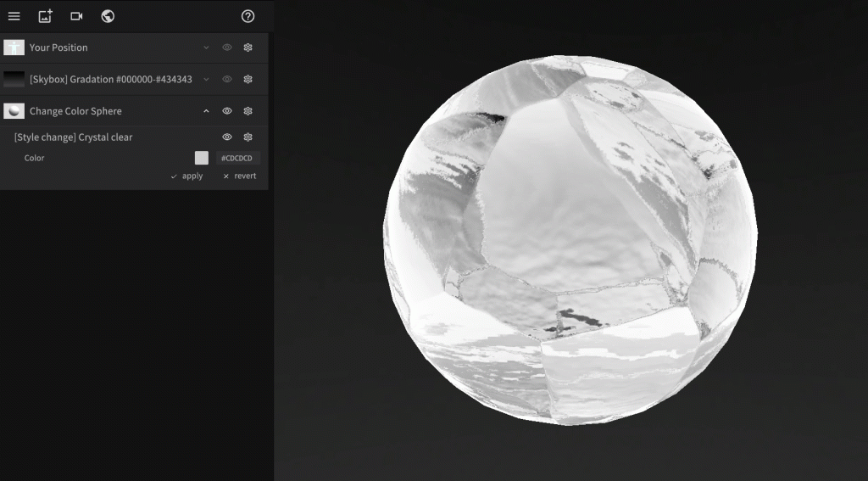Open settings gear for Your Position
This screenshot has width=868, height=481.
[x=248, y=48]
